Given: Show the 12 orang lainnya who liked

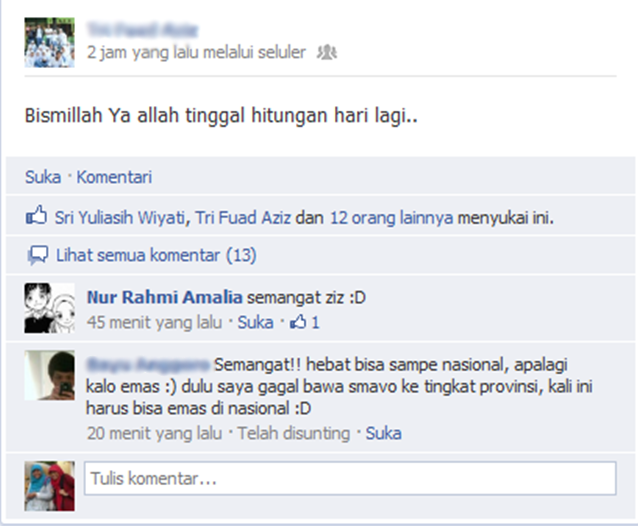Looking at the screenshot, I should (391, 218).
